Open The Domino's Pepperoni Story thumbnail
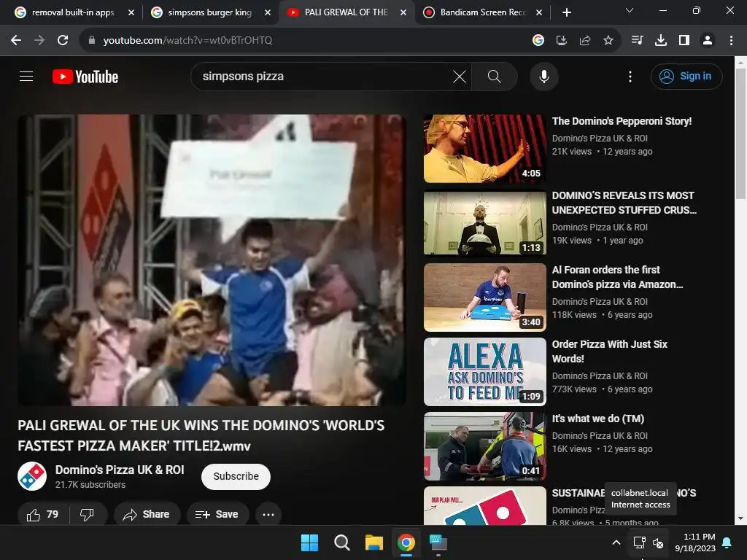This screenshot has width=747, height=560. pyautogui.click(x=485, y=149)
